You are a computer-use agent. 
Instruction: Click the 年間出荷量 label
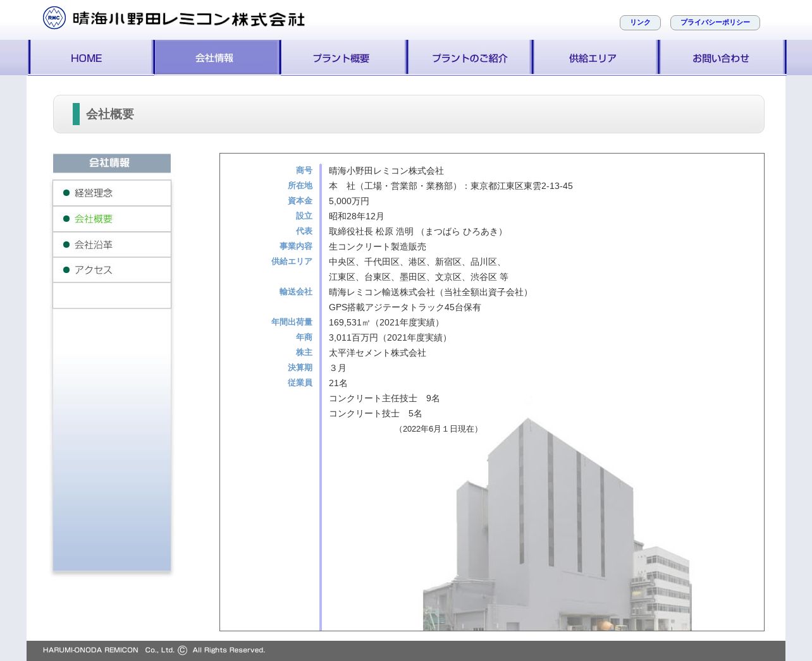point(292,322)
